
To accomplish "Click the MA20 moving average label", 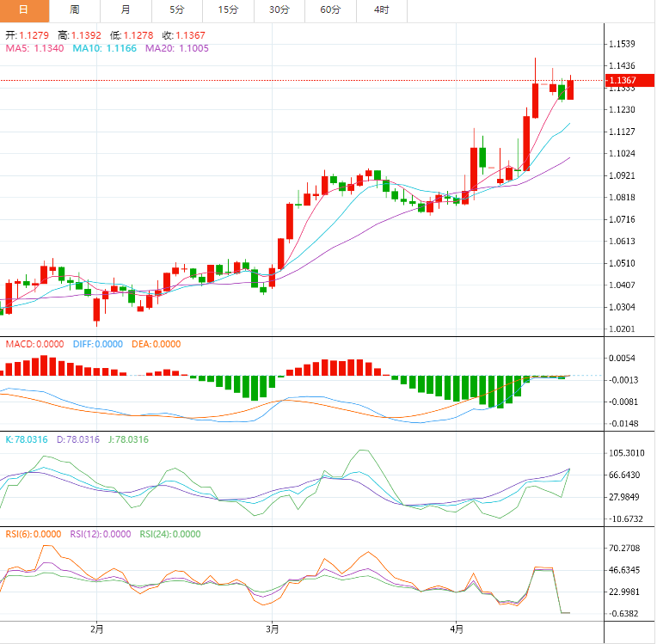I will pos(176,49).
